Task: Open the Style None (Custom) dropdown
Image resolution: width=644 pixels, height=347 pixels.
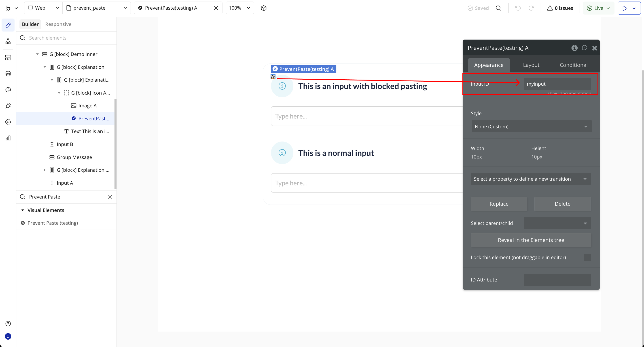Action: 531,127
